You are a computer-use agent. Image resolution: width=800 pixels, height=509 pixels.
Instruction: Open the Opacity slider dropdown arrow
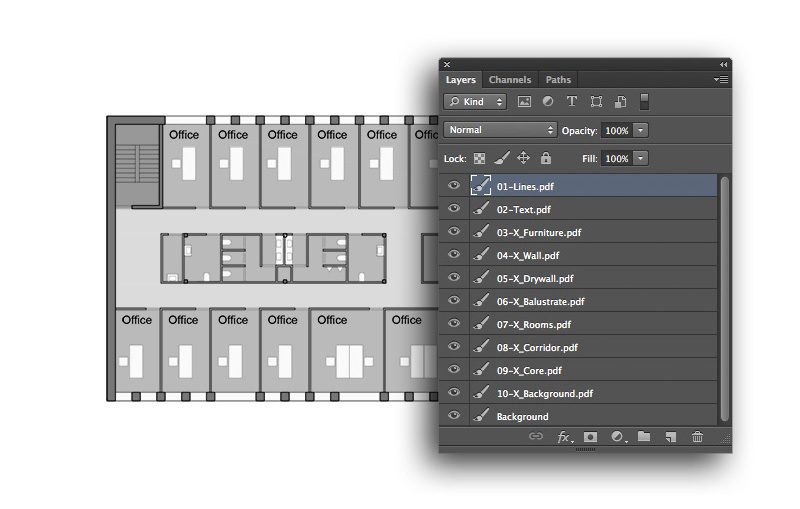(x=641, y=130)
